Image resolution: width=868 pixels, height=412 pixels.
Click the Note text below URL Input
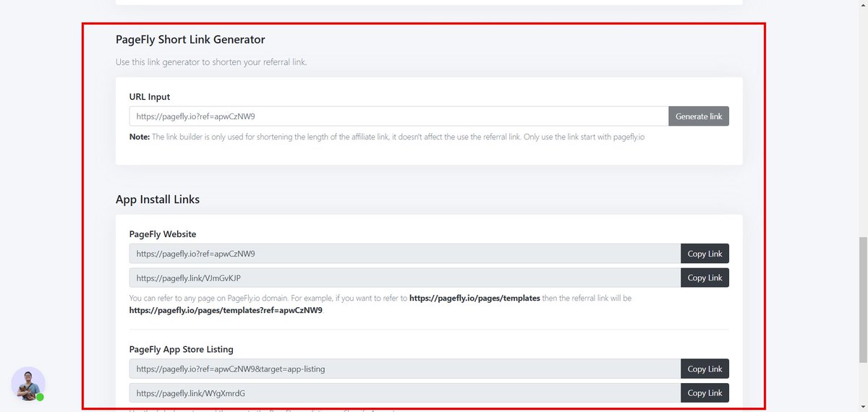click(x=387, y=137)
